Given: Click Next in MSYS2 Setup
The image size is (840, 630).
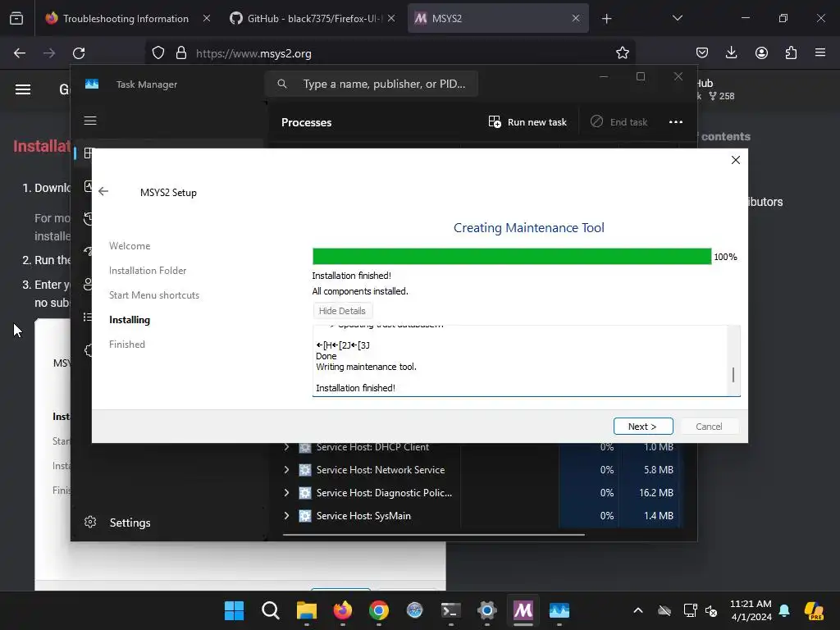Looking at the screenshot, I should coord(643,427).
